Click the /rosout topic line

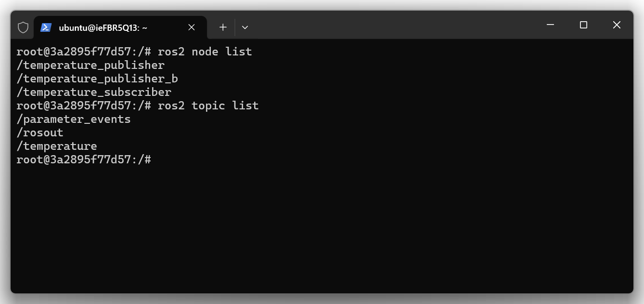point(40,132)
